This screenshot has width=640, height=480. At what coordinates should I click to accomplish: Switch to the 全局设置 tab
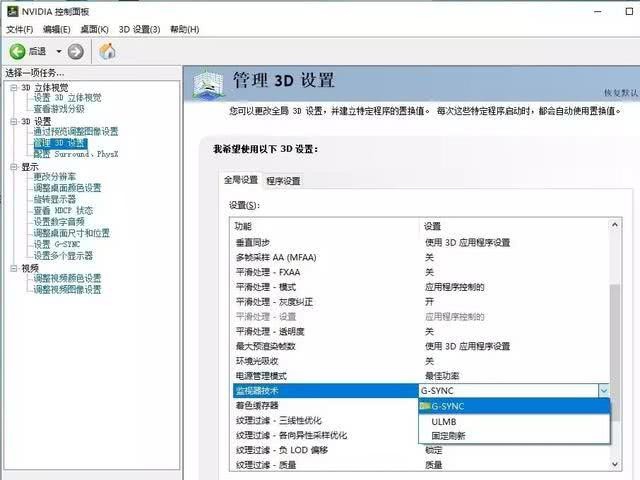tap(241, 180)
